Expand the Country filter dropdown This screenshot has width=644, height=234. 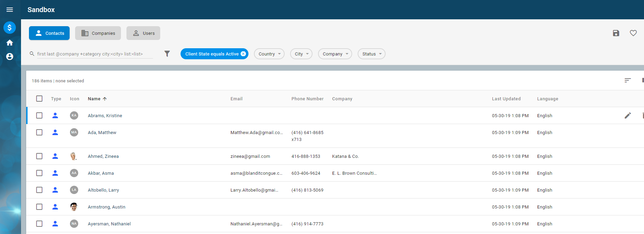(x=269, y=54)
